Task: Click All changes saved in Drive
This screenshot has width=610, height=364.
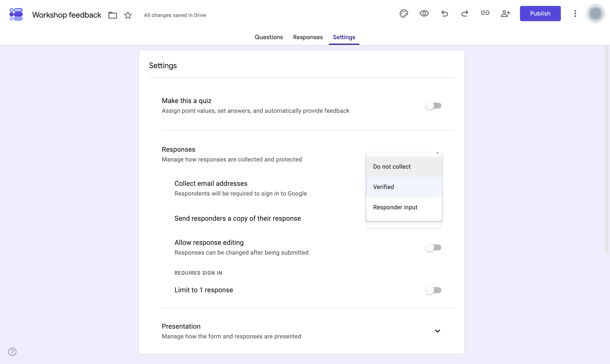Action: point(175,15)
